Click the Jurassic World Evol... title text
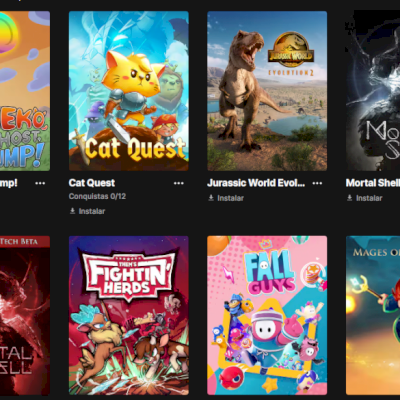 click(256, 183)
